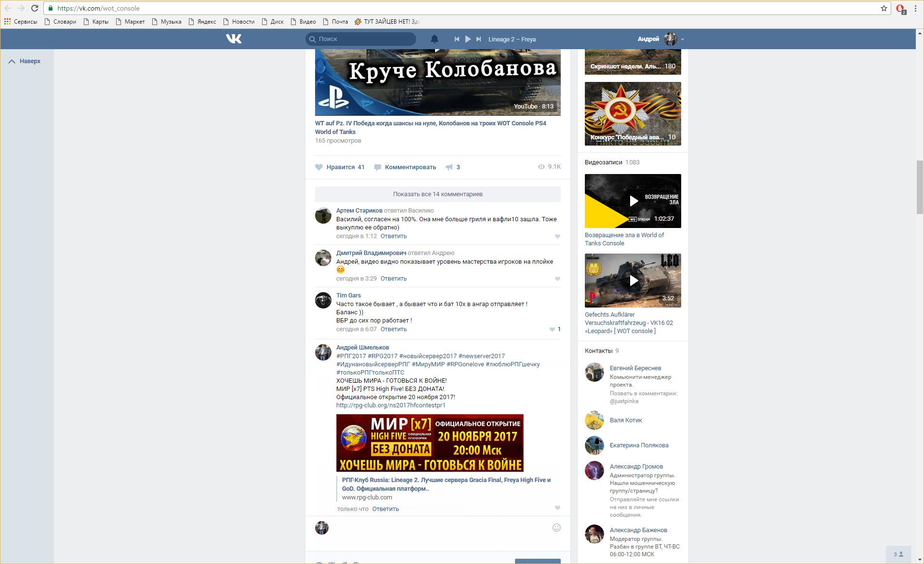Like Артем Стариков's comment heart
The width and height of the screenshot is (924, 564).
coord(557,236)
